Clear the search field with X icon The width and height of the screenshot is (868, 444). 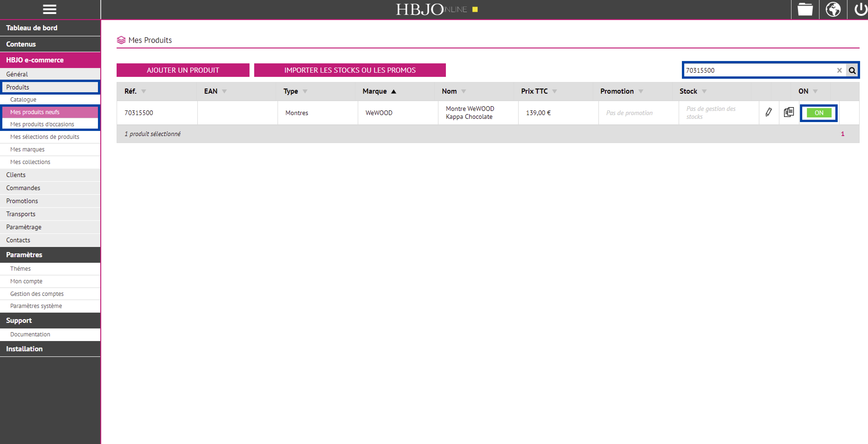point(839,70)
